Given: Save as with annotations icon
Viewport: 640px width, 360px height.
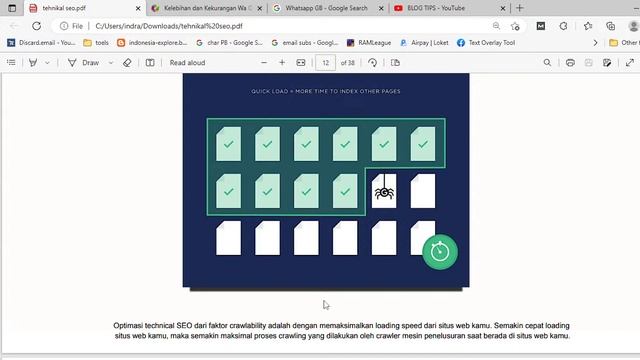Looking at the screenshot, I should tap(607, 62).
